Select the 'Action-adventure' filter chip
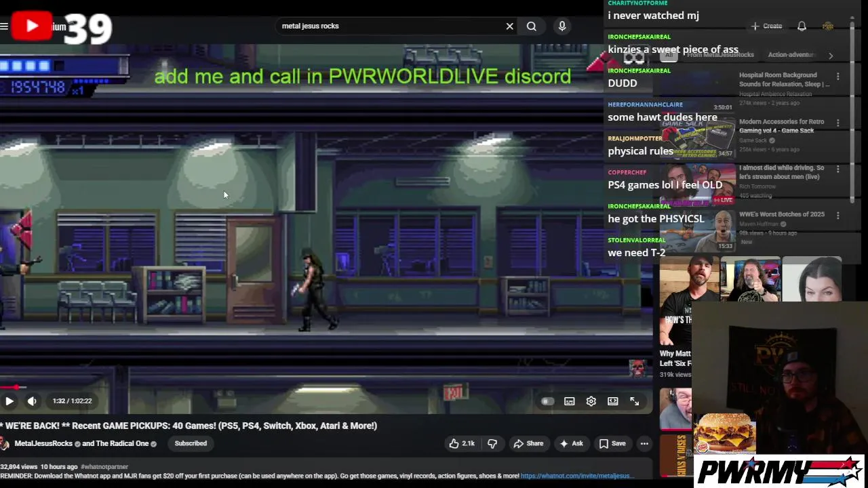 click(x=791, y=55)
